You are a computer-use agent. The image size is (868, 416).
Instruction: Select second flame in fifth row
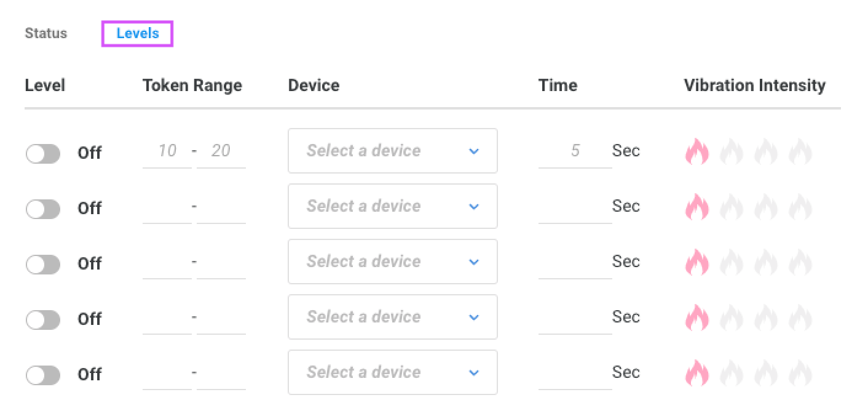coord(731,373)
